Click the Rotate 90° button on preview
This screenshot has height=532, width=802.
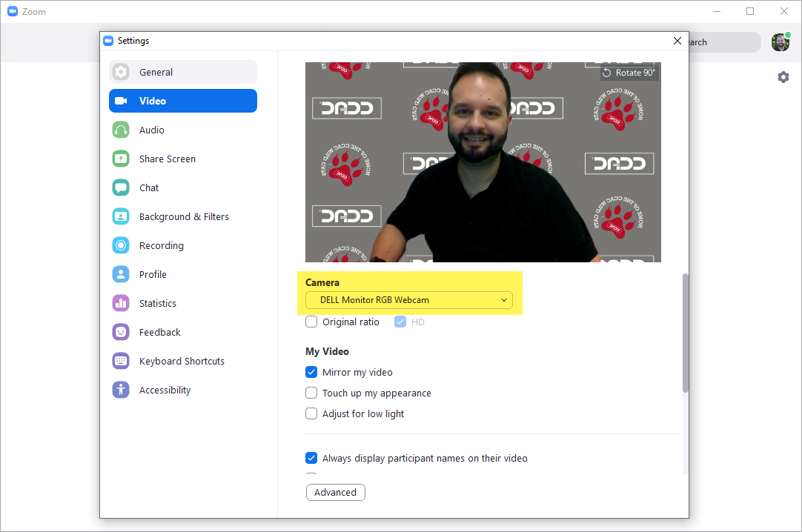click(x=629, y=73)
